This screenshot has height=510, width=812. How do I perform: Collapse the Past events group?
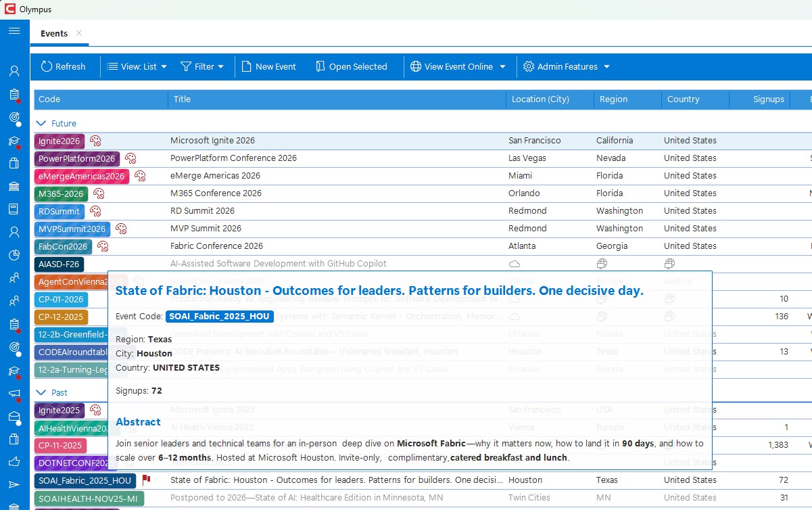(x=41, y=393)
